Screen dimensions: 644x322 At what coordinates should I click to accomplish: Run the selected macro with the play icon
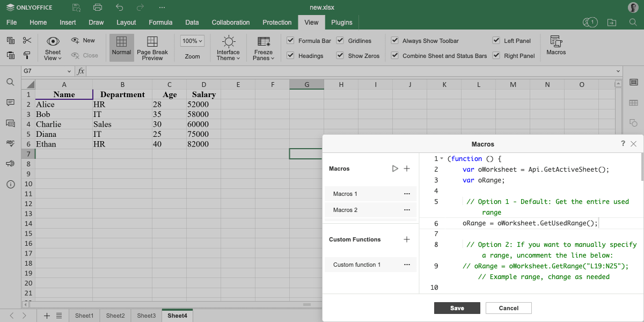pos(395,169)
